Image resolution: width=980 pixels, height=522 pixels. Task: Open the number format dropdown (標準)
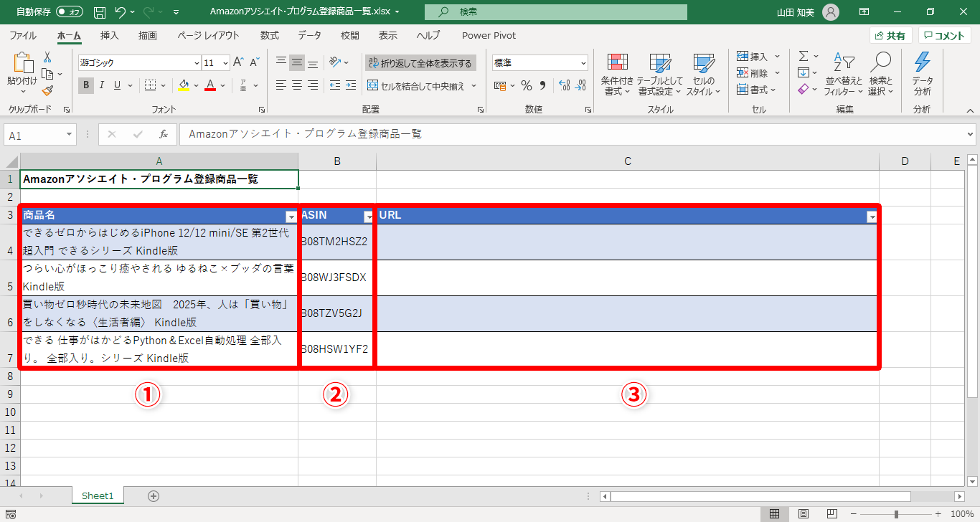[x=583, y=62]
